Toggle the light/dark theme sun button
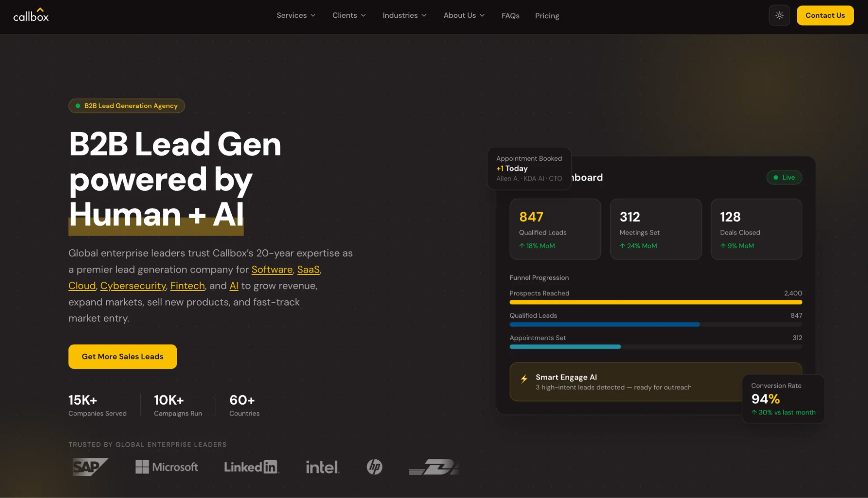The image size is (868, 498). pos(779,15)
